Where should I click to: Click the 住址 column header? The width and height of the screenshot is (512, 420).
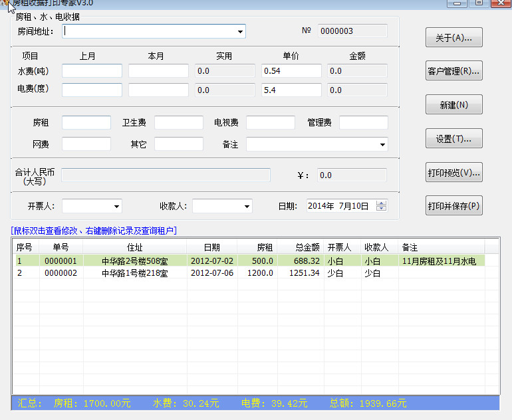(135, 247)
